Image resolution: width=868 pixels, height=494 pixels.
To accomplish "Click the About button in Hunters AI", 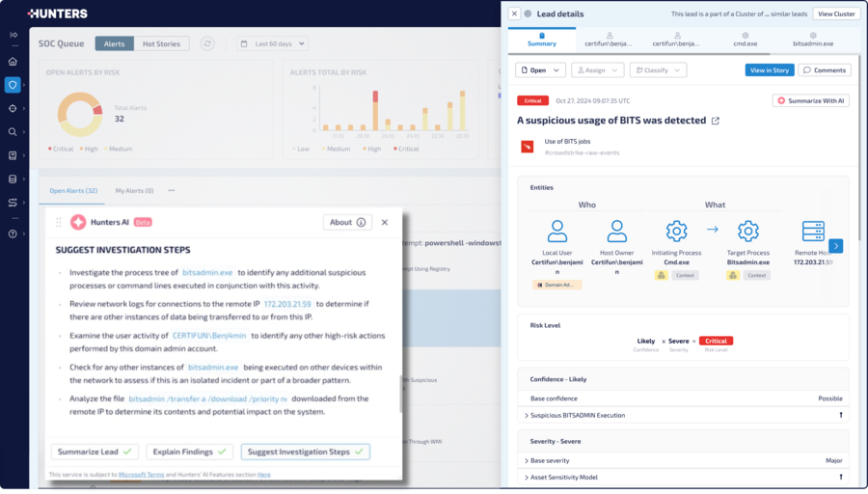I will pyautogui.click(x=347, y=222).
